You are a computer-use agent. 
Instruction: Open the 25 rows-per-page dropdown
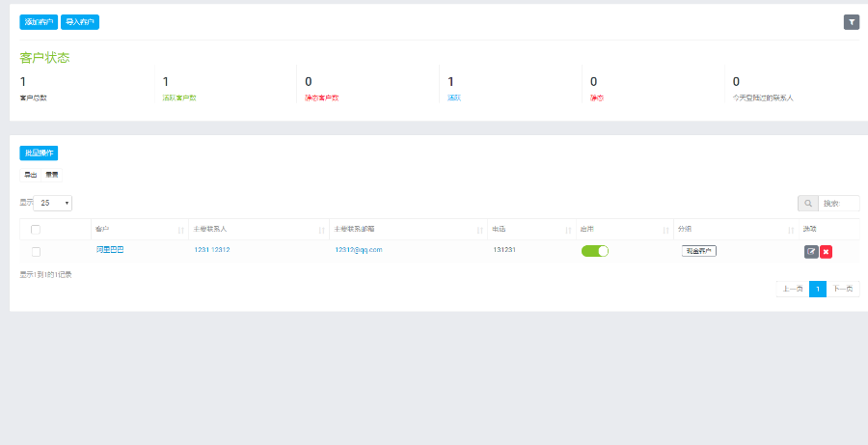53,204
